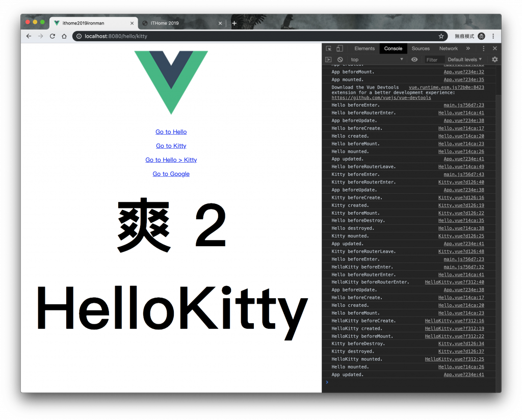Image resolution: width=522 pixels, height=420 pixels.
Task: Open a new browser tab
Action: [234, 23]
